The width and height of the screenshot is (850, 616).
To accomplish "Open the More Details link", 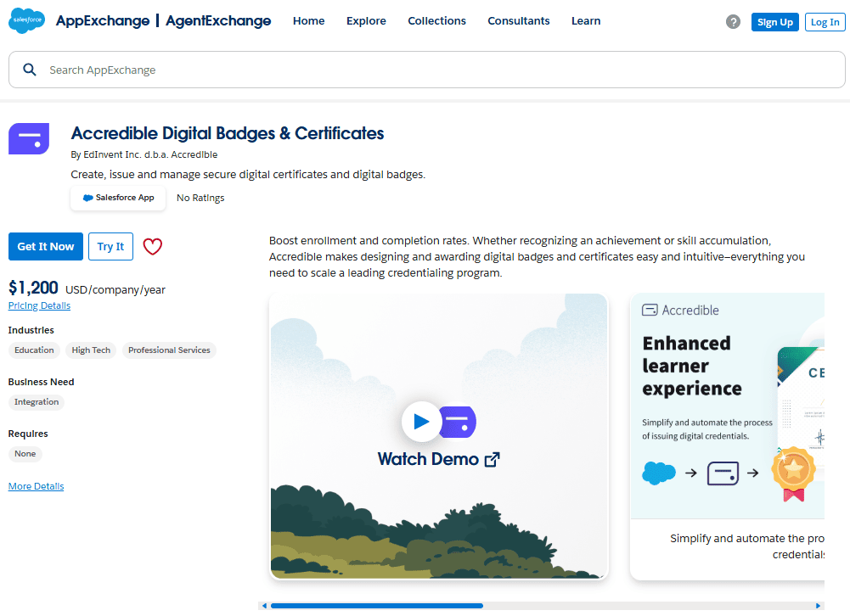I will point(36,486).
